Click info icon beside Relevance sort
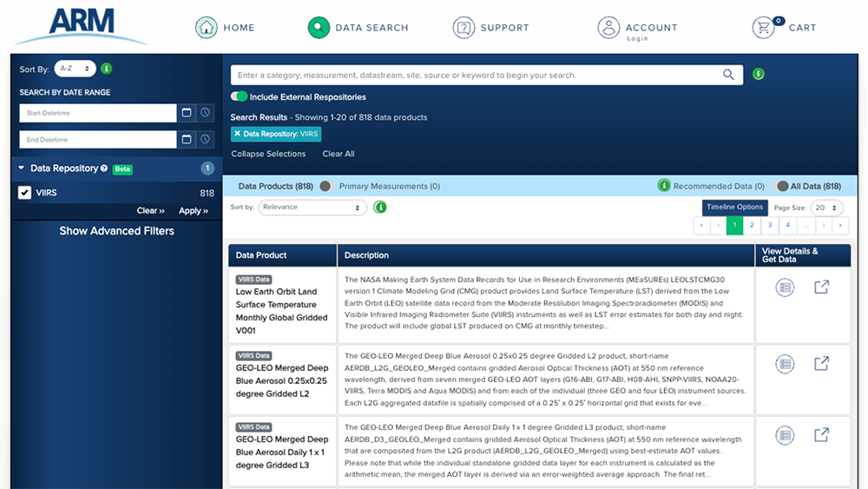This screenshot has height=489, width=868. (380, 207)
